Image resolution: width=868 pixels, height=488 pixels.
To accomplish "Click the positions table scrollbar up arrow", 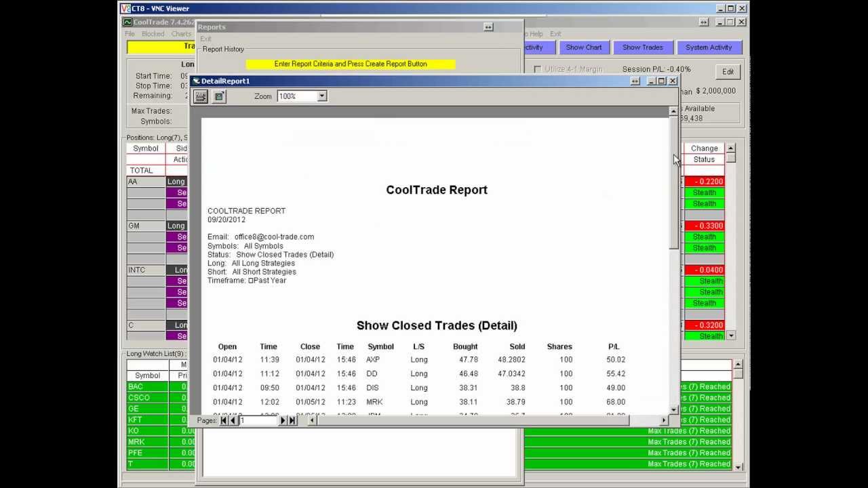I will point(730,148).
